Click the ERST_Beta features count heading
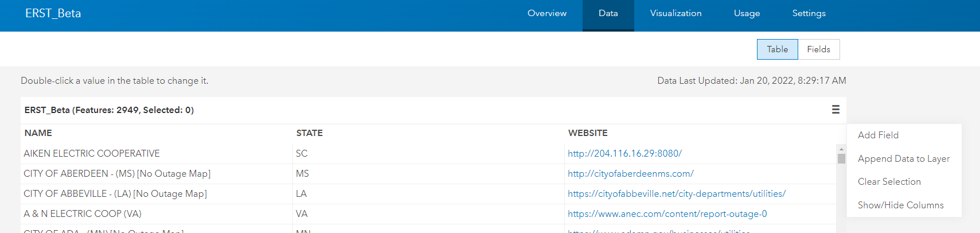 click(x=109, y=110)
